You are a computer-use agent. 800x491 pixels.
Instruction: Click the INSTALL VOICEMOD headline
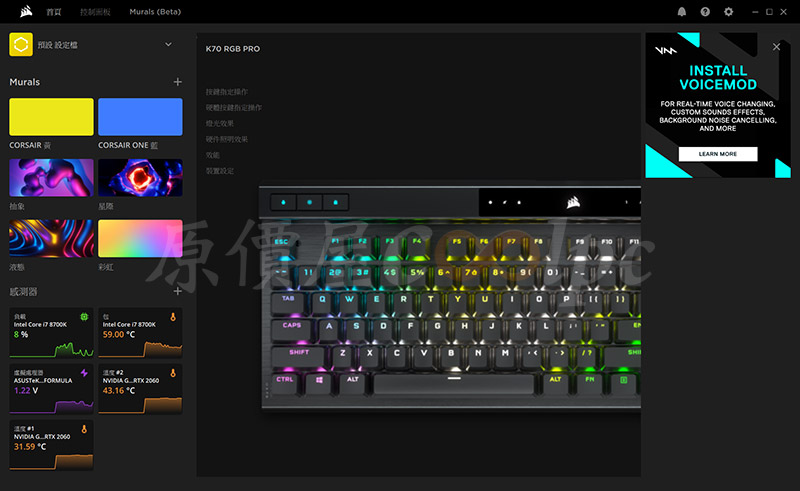(718, 77)
